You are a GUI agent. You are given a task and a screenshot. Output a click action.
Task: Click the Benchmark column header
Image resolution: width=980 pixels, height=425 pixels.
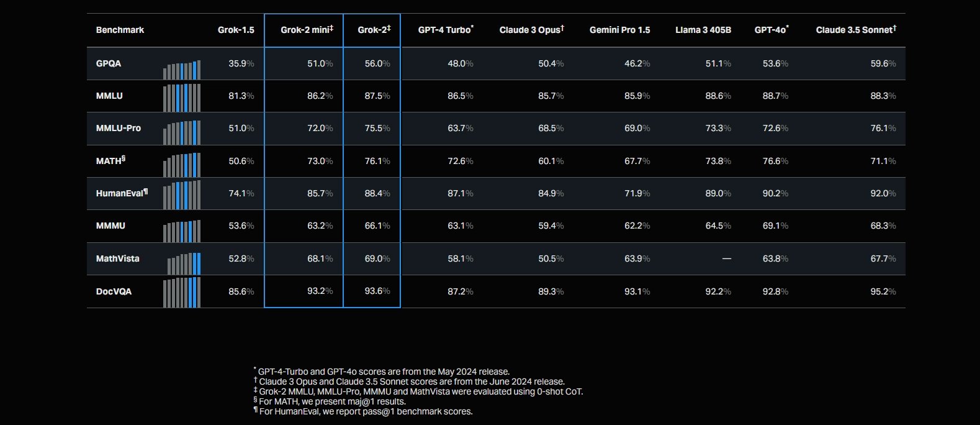(120, 30)
